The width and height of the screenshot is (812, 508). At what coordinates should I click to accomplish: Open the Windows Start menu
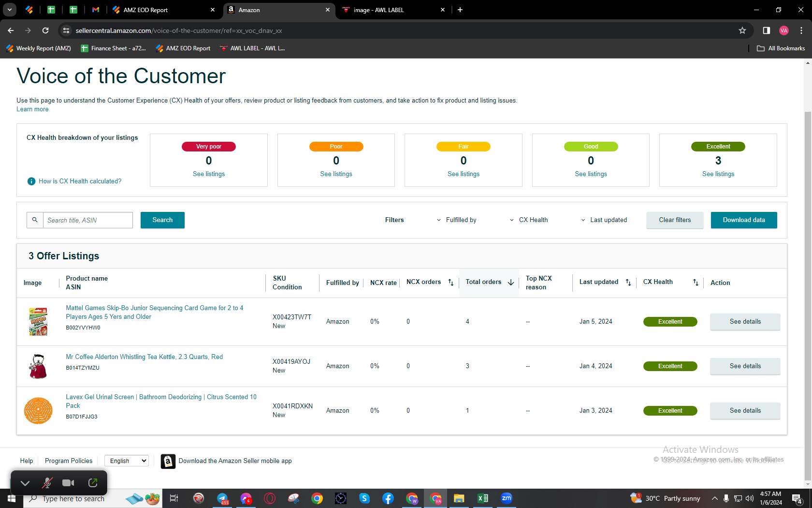coord(12,498)
